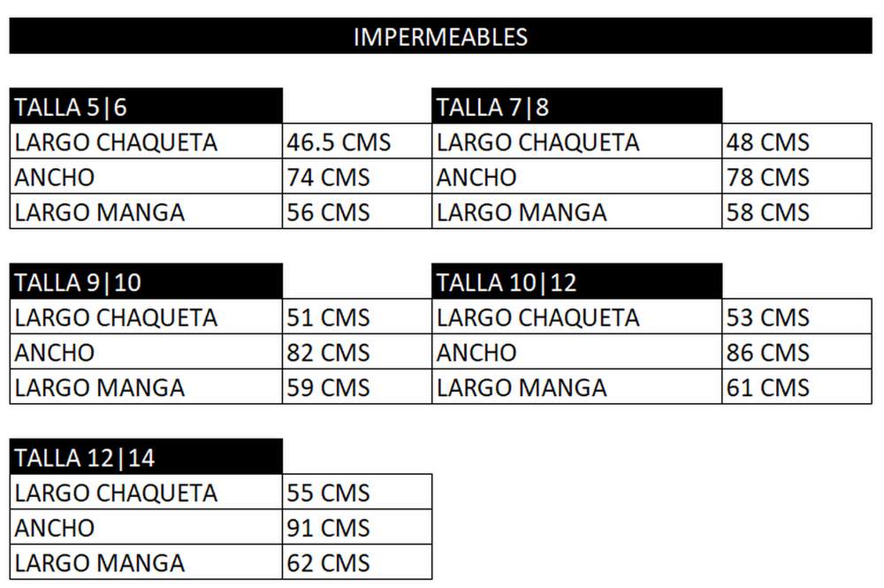Screen dimensions: 884x588
Task: Click the 48 CMS cell
Action: 796,141
